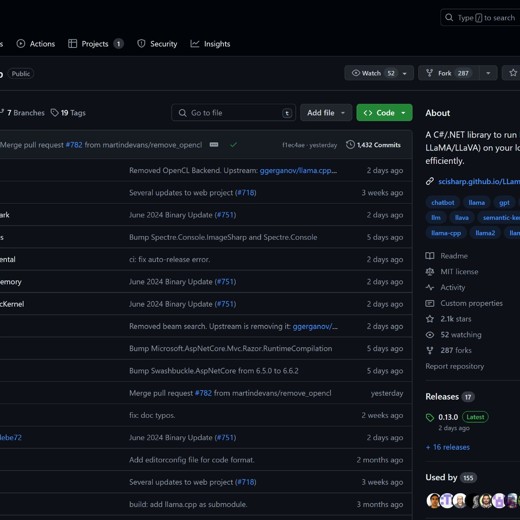Open the Insights tab

pos(210,44)
